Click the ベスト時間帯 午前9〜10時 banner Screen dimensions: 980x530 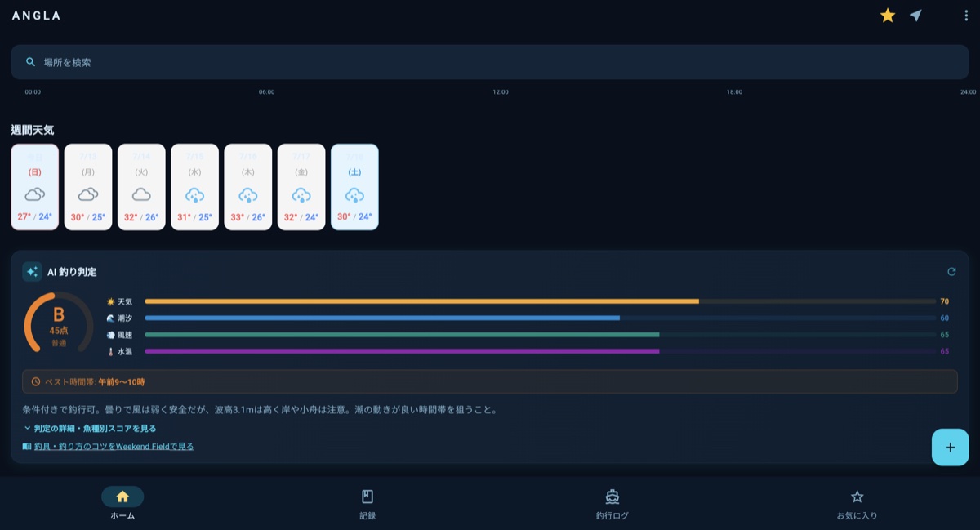[x=490, y=381]
